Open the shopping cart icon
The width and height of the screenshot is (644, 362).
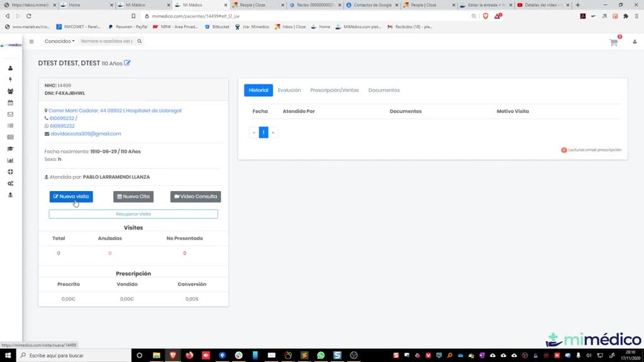pos(614,42)
